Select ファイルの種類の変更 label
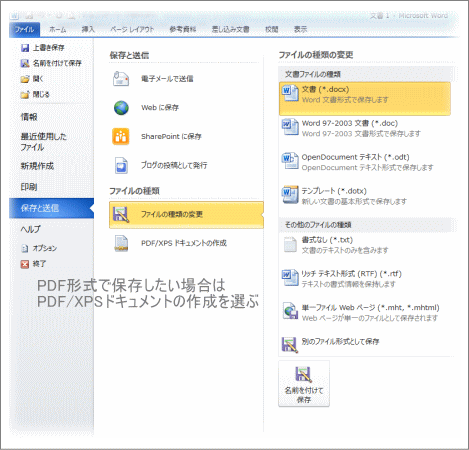 pyautogui.click(x=172, y=214)
